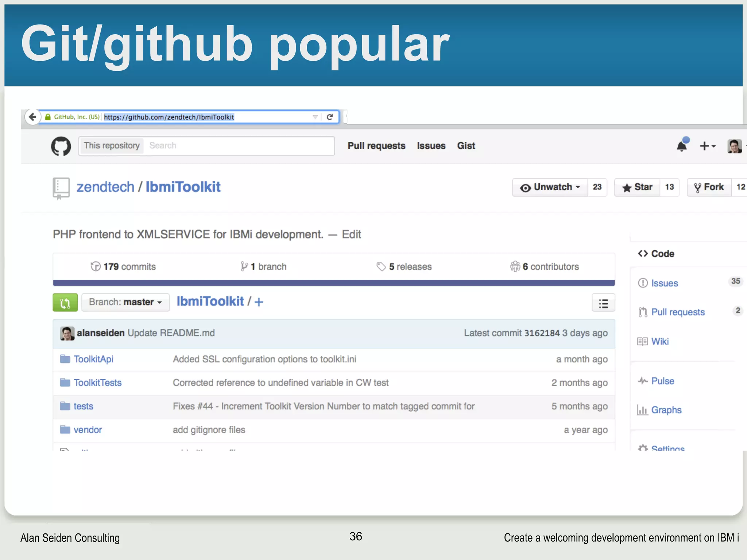The width and height of the screenshot is (747, 560).
Task: Expand the Unwatch dropdown button
Action: coord(550,187)
